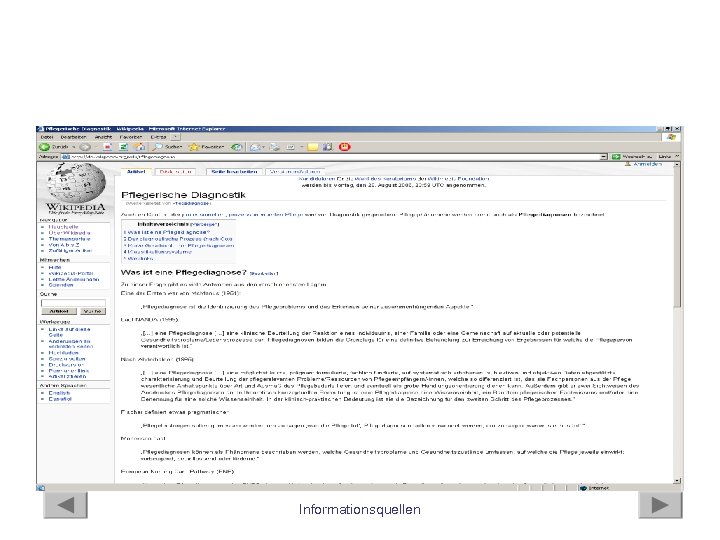Open Links auf diese Seite link
The height and width of the screenshot is (540, 720).
[69, 332]
